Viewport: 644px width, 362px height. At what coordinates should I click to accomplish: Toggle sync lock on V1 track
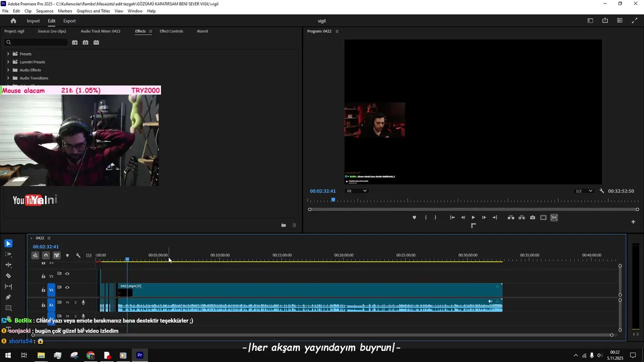pyautogui.click(x=59, y=288)
